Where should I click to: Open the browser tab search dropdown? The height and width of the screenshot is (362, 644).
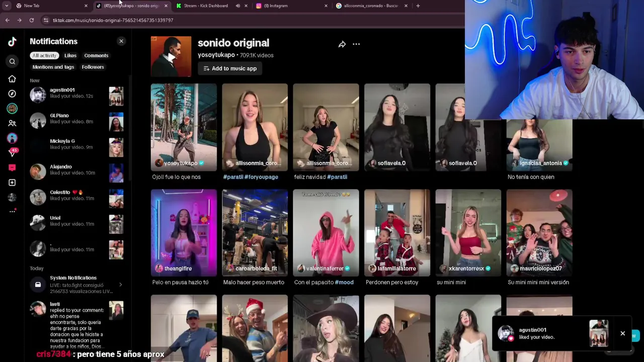pos(7,6)
